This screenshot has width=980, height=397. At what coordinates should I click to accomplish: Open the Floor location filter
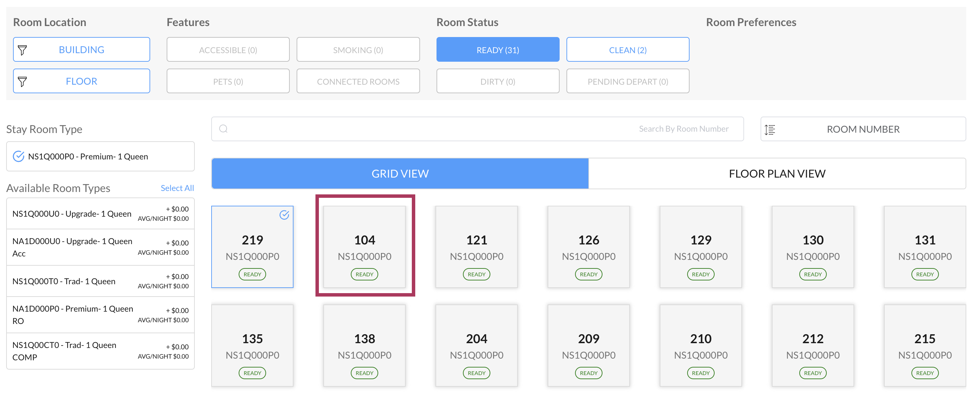(81, 81)
